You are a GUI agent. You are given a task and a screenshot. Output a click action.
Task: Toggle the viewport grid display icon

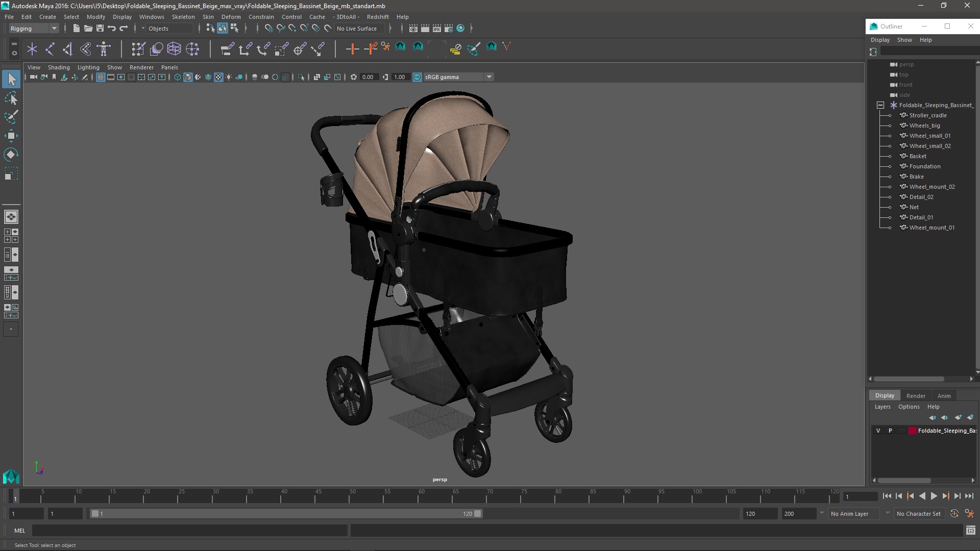point(101,77)
